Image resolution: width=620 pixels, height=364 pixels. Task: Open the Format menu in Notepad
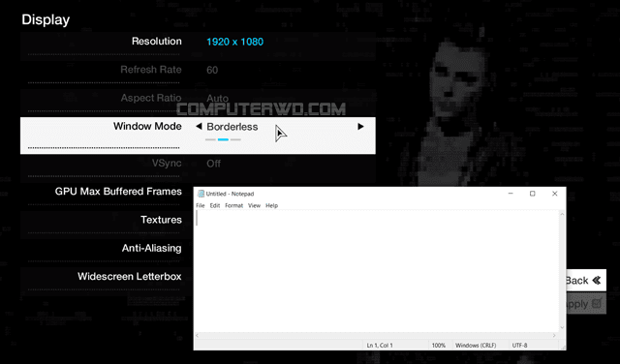[x=233, y=205]
